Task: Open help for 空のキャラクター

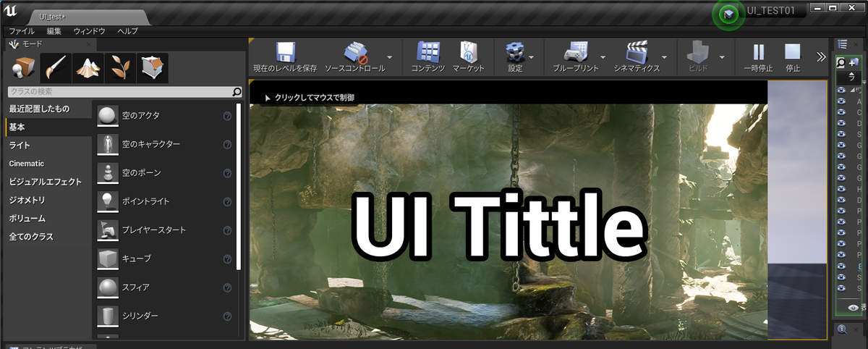Action: pos(227,145)
